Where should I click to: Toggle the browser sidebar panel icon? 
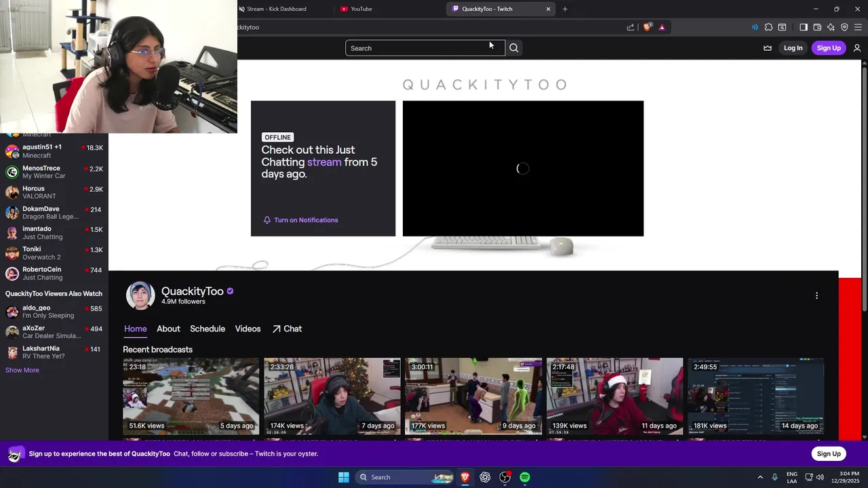click(x=804, y=27)
